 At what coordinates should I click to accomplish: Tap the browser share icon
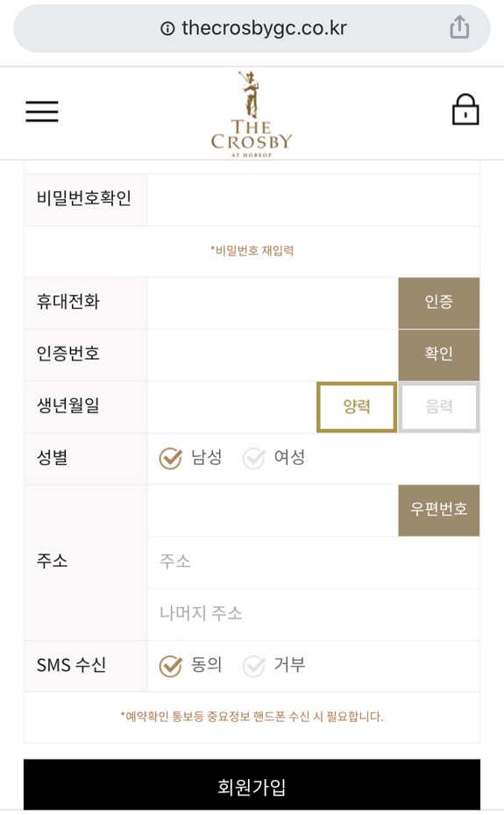(x=459, y=27)
